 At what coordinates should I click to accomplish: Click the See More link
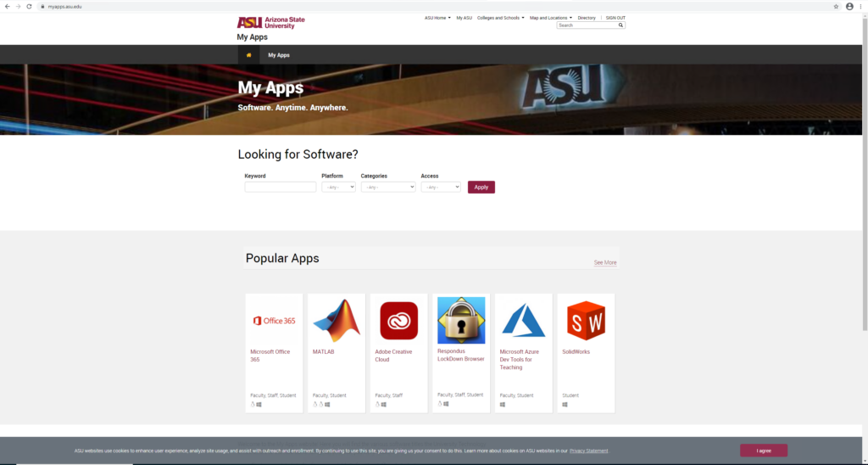click(x=605, y=263)
